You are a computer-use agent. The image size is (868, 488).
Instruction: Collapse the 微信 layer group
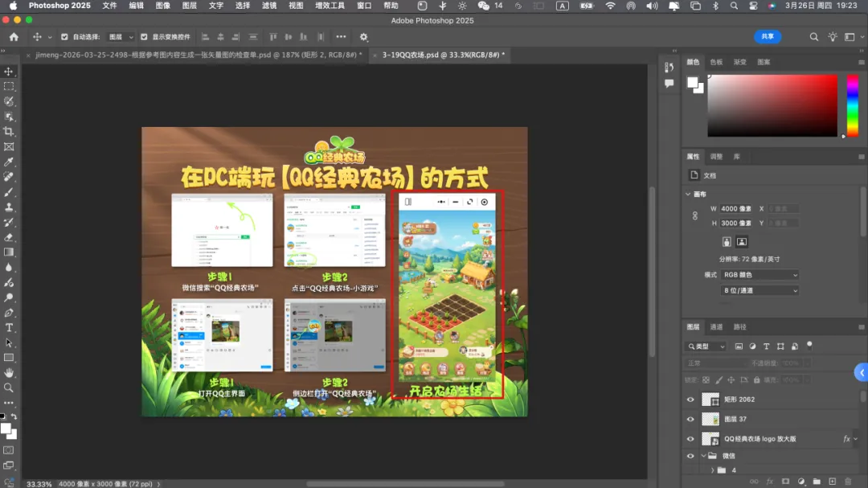[x=702, y=456]
